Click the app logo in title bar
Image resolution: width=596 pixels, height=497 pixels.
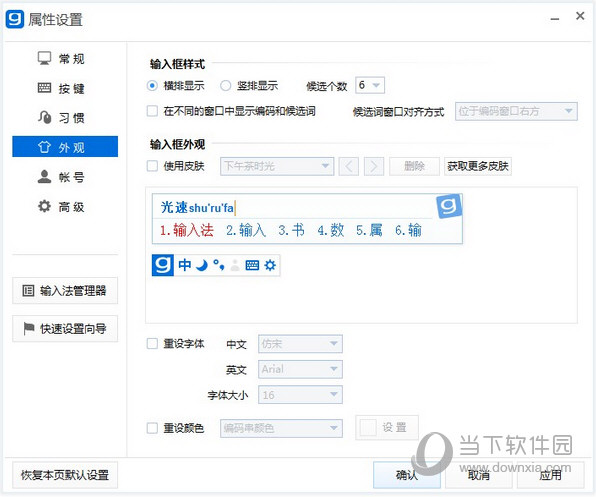(15, 19)
